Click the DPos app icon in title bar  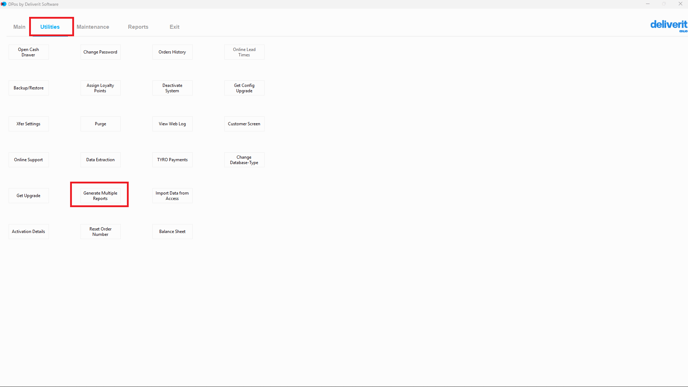point(4,4)
